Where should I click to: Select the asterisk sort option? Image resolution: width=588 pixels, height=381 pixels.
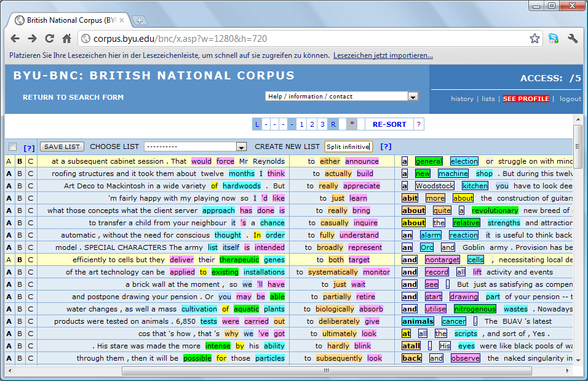click(352, 124)
